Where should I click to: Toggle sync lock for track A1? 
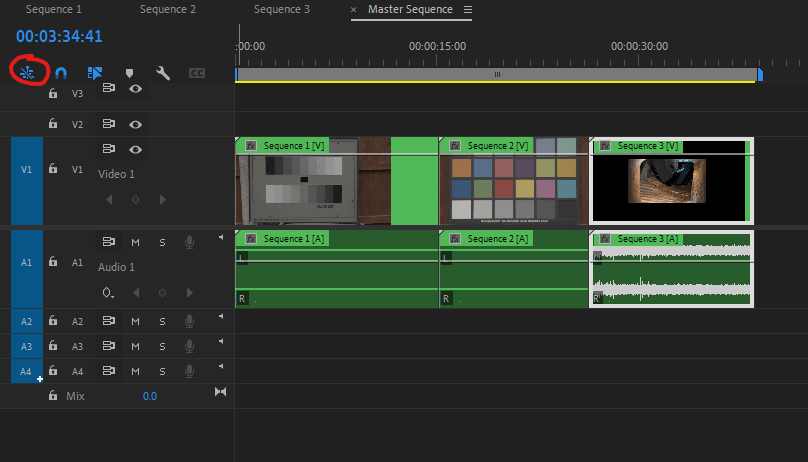click(x=108, y=242)
